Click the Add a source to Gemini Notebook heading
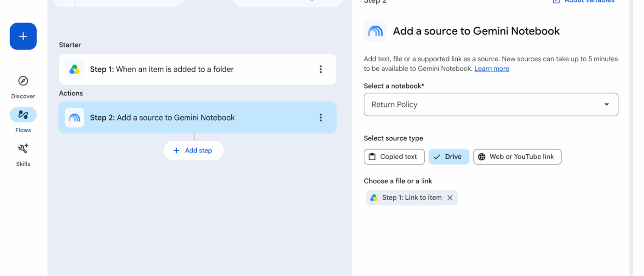 (476, 31)
